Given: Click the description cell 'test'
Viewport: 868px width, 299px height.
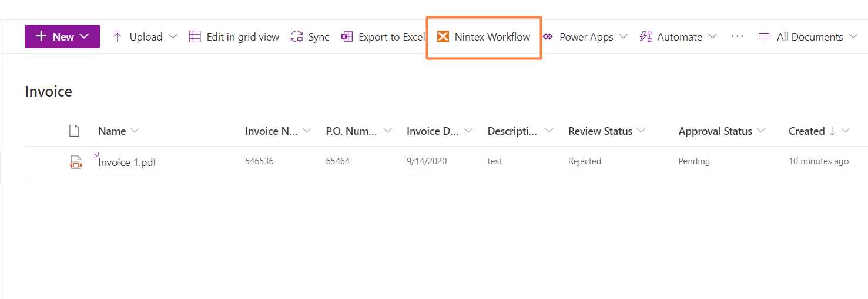Looking at the screenshot, I should point(495,161).
